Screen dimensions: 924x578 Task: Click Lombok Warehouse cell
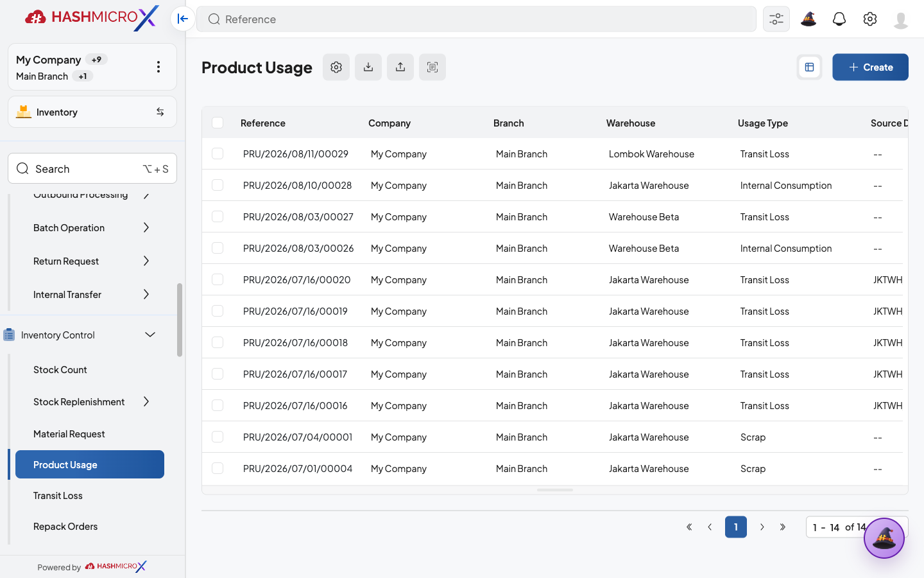[x=651, y=154]
